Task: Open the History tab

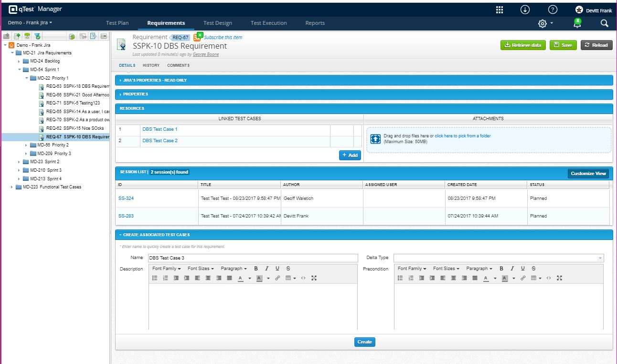Action: pyautogui.click(x=151, y=65)
